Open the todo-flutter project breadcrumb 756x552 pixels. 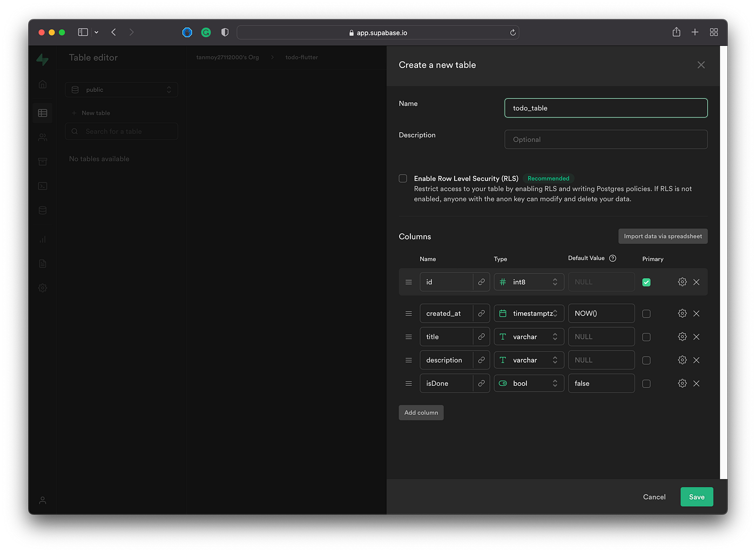tap(301, 57)
